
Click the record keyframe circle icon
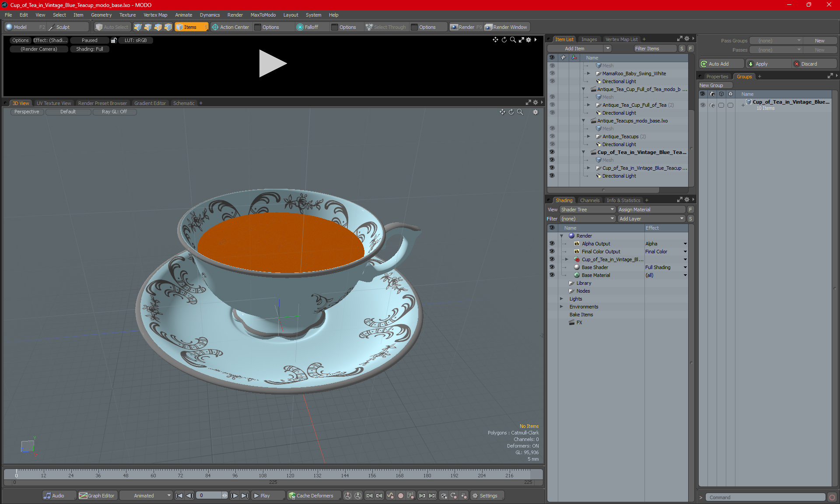coord(400,496)
